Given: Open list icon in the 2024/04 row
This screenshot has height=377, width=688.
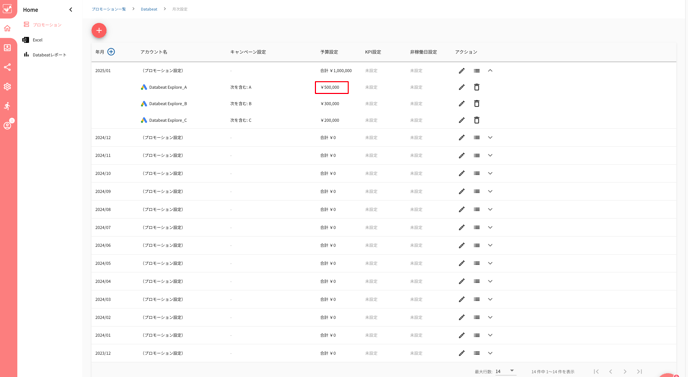Looking at the screenshot, I should [x=477, y=281].
